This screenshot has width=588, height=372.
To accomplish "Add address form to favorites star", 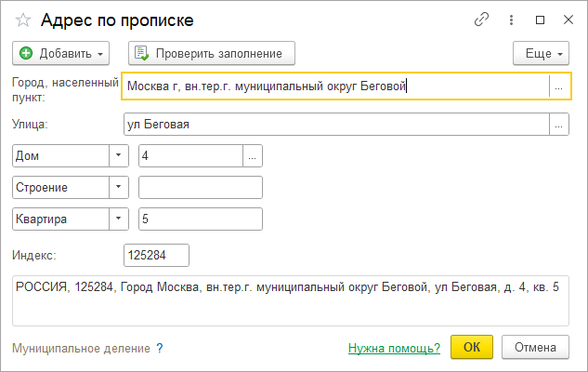I will pyautogui.click(x=23, y=20).
